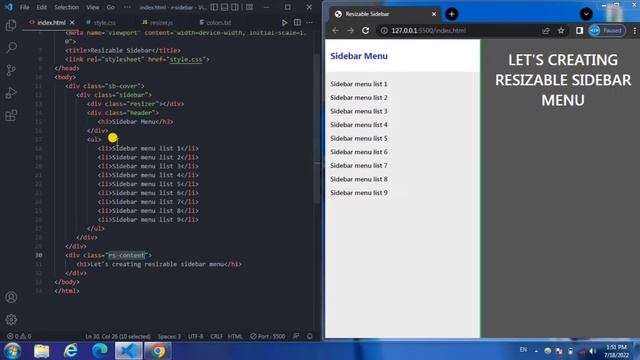The image size is (640, 360).
Task: Open the Extensions view in VS Code
Action: pyautogui.click(x=11, y=116)
